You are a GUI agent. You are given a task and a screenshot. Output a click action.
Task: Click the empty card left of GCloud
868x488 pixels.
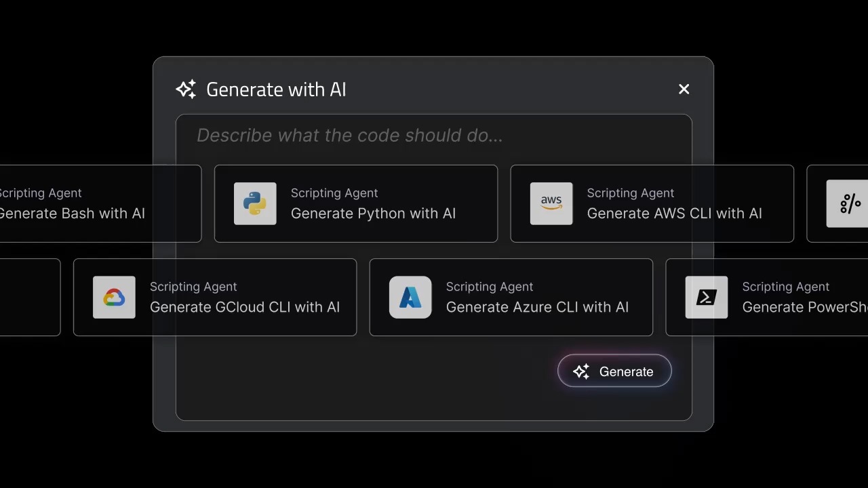click(x=30, y=297)
